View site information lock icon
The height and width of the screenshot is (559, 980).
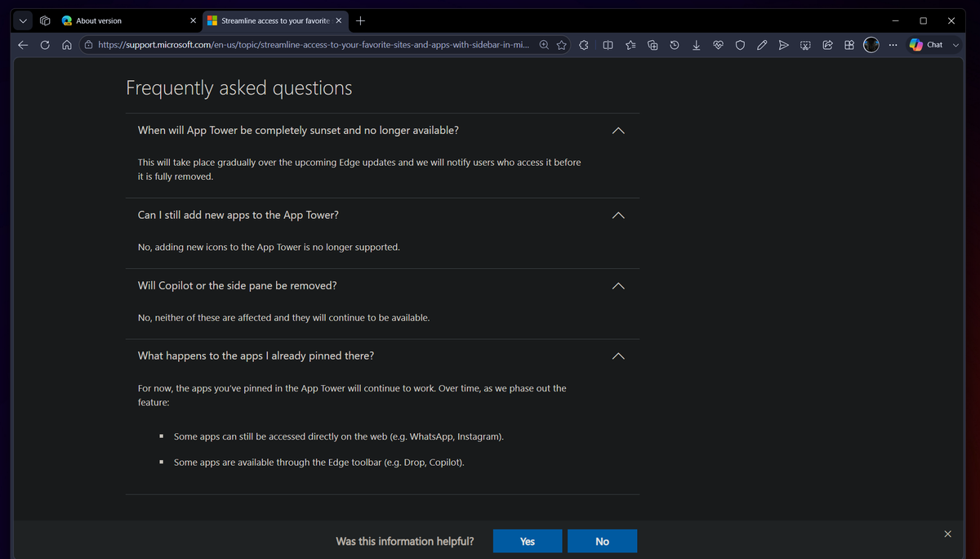(88, 45)
